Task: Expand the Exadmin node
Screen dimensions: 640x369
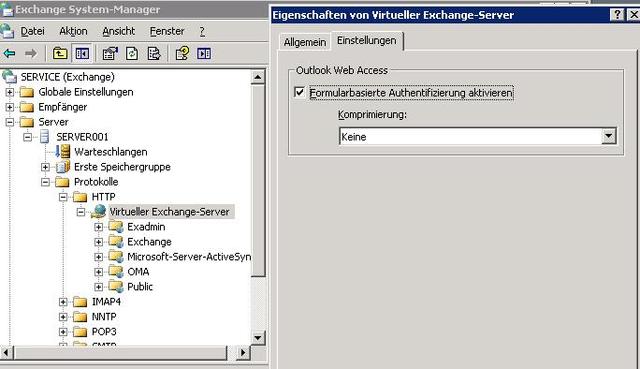Action: tap(98, 227)
